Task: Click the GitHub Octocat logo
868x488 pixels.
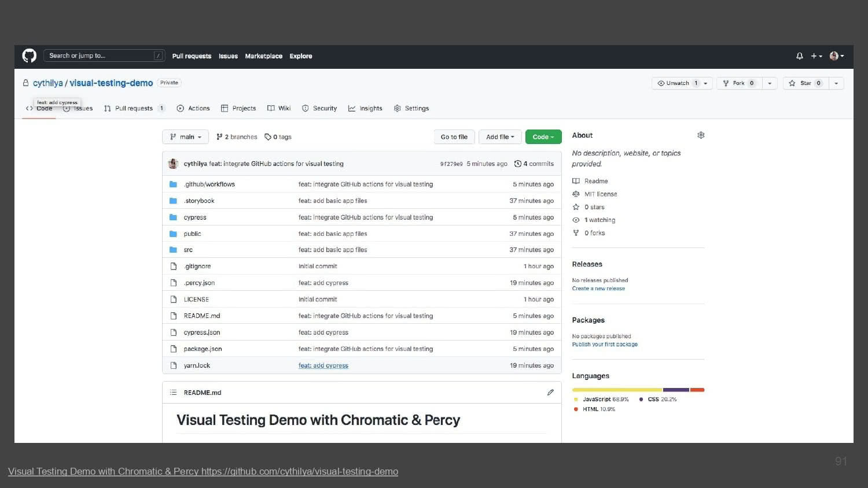Action: coord(29,56)
